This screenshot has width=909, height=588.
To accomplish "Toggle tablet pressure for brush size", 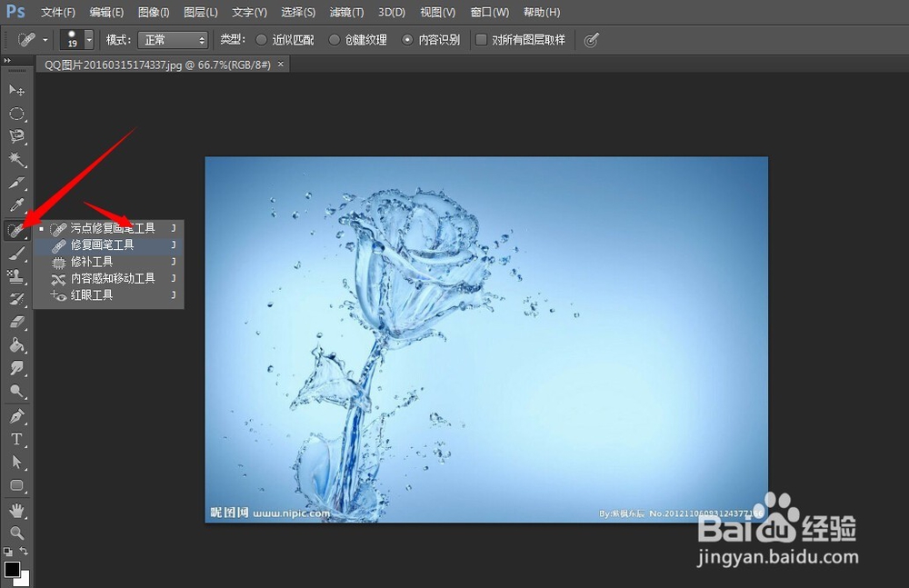I will (x=591, y=40).
